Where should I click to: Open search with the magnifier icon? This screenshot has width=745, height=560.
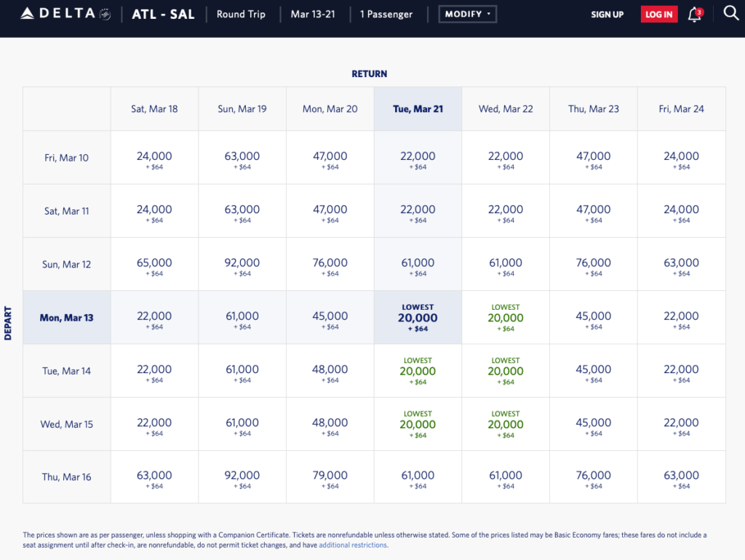tap(730, 14)
